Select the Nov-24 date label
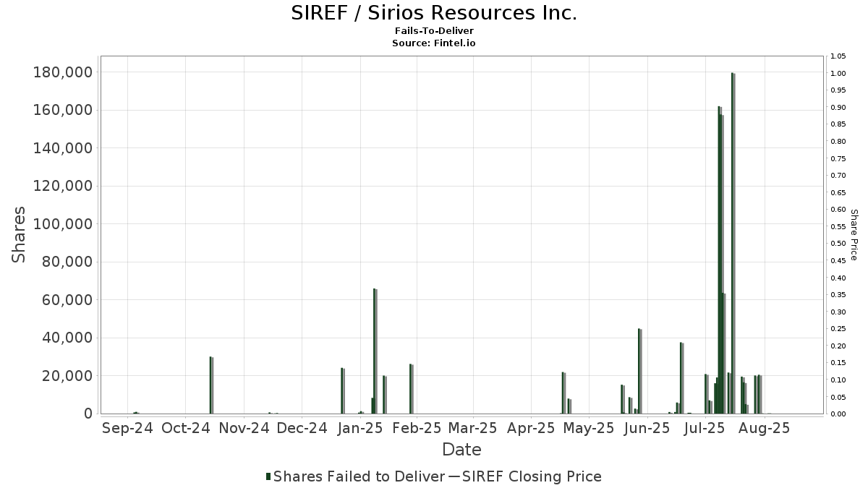The height and width of the screenshot is (488, 868). coord(244,428)
